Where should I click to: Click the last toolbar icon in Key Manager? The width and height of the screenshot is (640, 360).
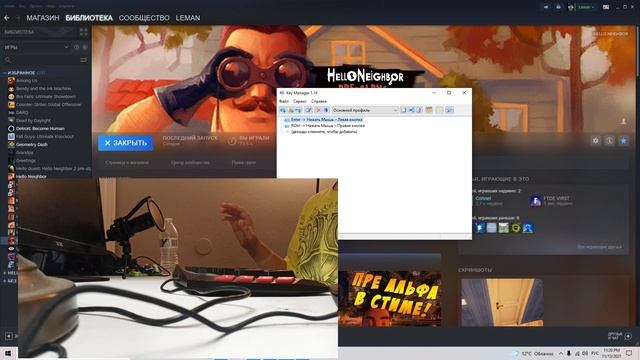[449, 110]
